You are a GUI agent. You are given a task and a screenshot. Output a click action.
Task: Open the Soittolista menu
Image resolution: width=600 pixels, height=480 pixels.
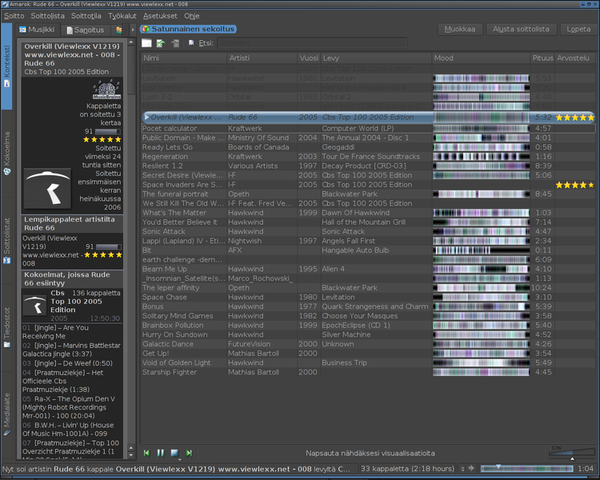[x=47, y=16]
